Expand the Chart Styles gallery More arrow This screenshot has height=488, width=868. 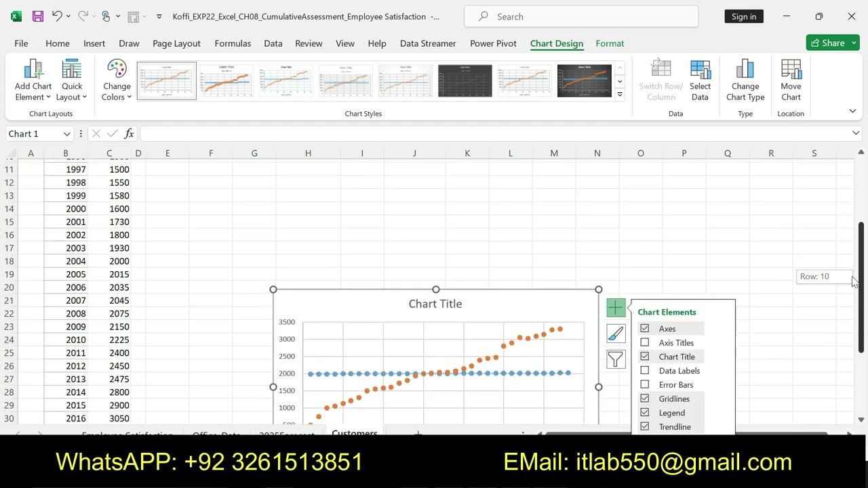tap(619, 95)
